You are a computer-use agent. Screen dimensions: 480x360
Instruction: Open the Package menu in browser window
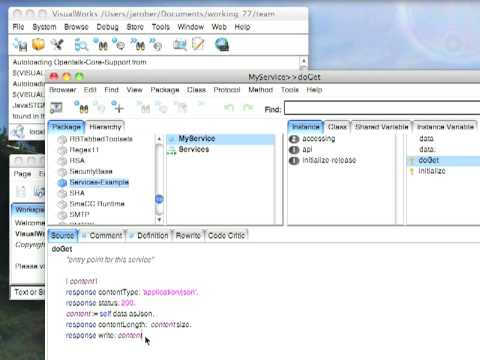[x=165, y=90]
